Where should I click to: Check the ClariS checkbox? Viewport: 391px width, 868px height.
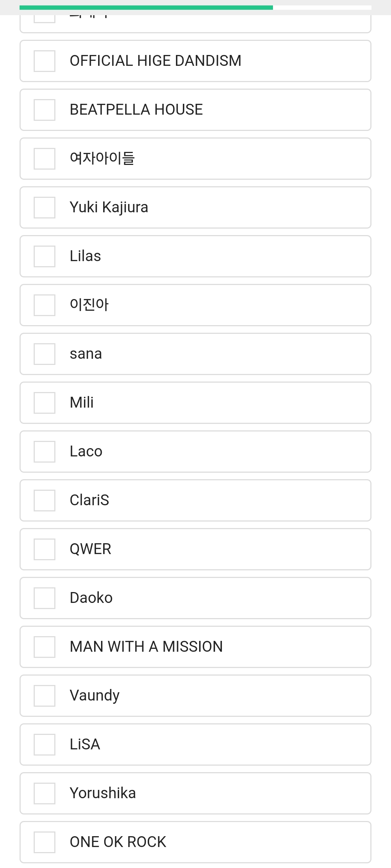[45, 501]
